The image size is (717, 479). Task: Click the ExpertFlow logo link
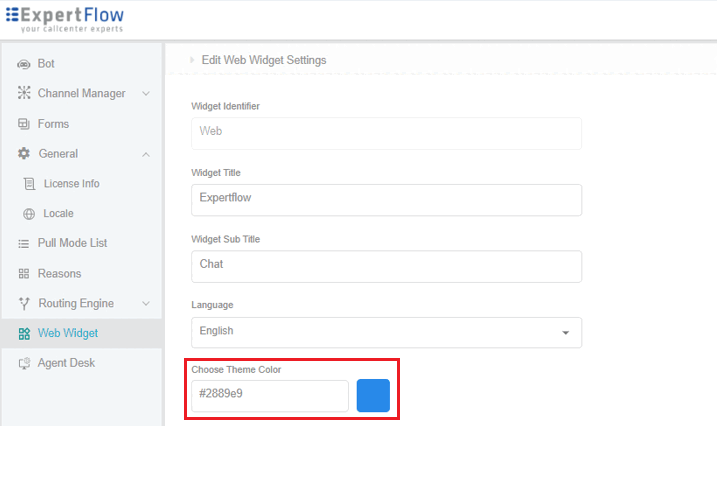67,19
